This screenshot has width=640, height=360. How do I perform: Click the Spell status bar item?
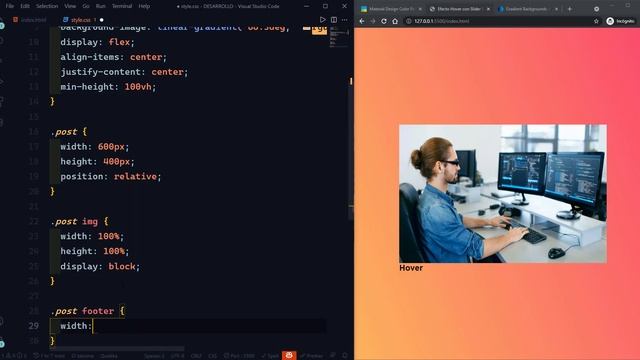tap(270, 356)
